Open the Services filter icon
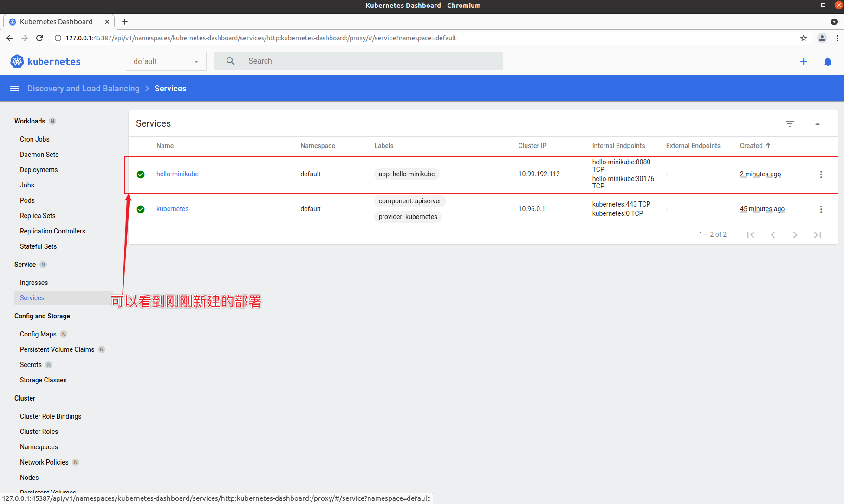This screenshot has width=844, height=504. pyautogui.click(x=790, y=124)
